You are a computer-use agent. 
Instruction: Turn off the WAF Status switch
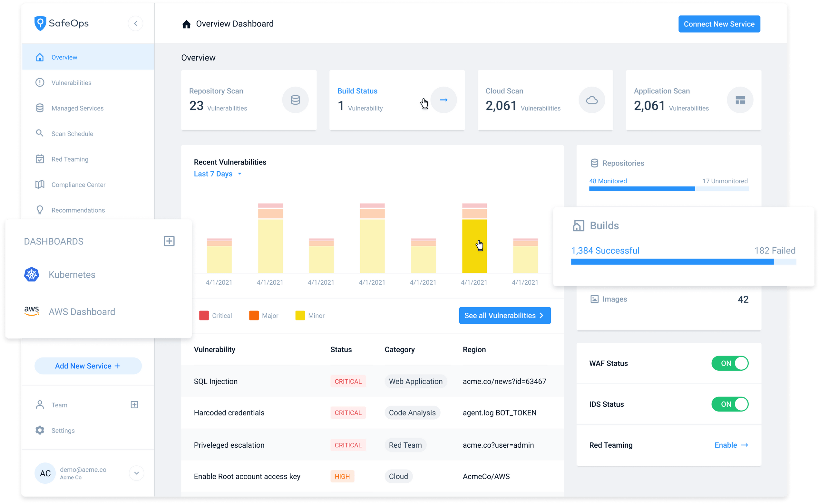click(x=730, y=363)
